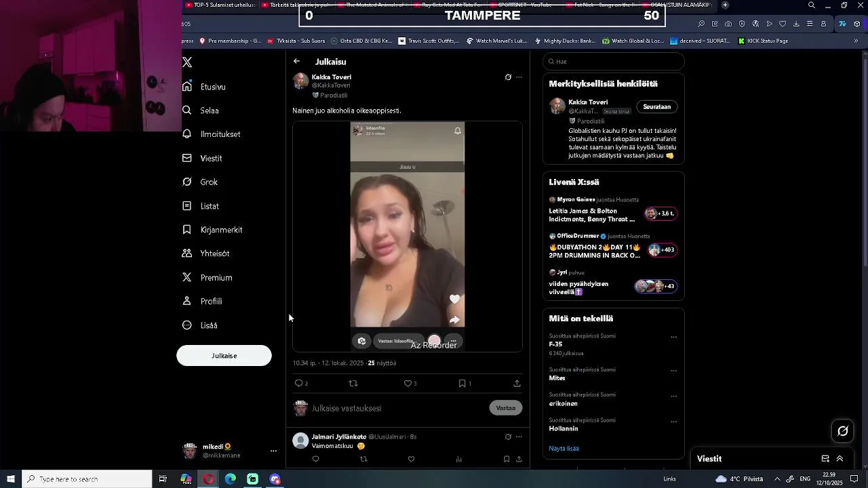The width and height of the screenshot is (868, 488).
Task: Expand the Viestit messages drawer
Action: click(x=840, y=459)
